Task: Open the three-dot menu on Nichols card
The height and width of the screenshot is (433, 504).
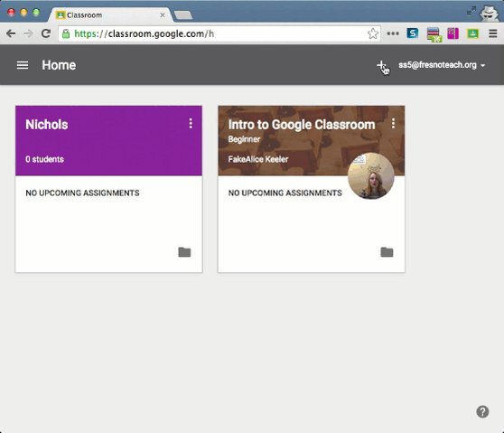Action: pyautogui.click(x=191, y=123)
